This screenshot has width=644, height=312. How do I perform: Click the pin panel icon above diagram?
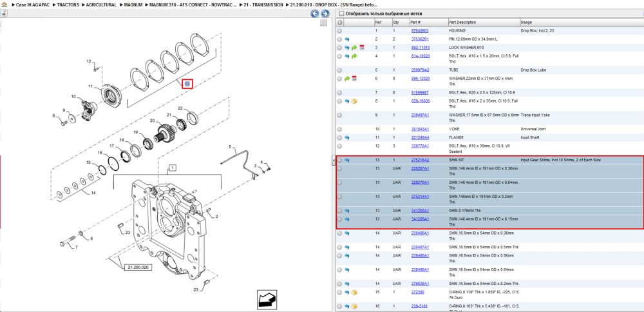click(x=3, y=13)
